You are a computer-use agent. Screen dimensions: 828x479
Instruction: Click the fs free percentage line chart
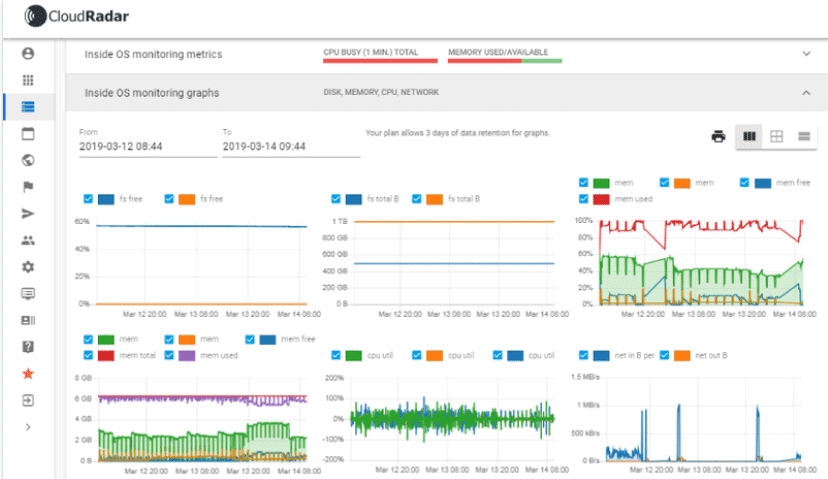click(x=201, y=262)
